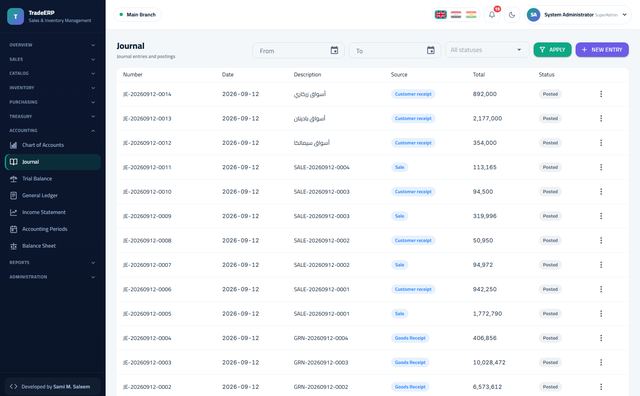Click description SALE-20260912-0004

[x=322, y=167]
